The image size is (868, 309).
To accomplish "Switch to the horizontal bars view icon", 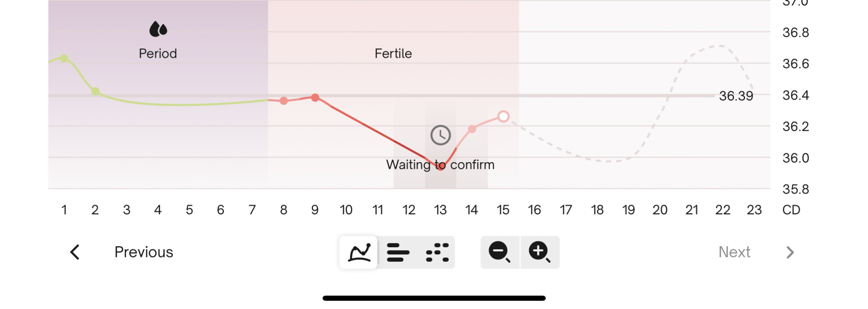I will point(398,252).
